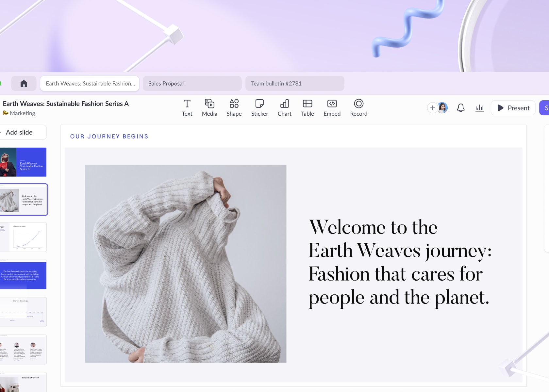The width and height of the screenshot is (549, 392).
Task: Select the Market Traction slide thumbnail
Action: click(23, 312)
